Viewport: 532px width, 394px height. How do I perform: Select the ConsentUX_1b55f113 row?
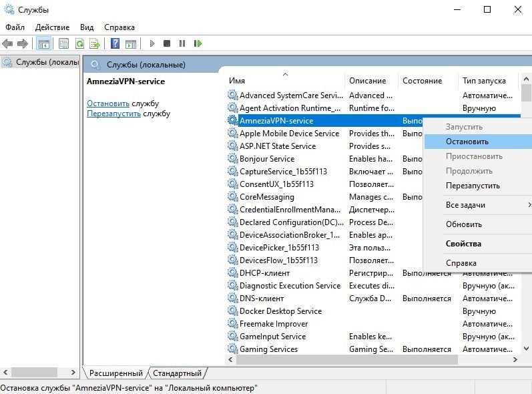(x=324, y=184)
